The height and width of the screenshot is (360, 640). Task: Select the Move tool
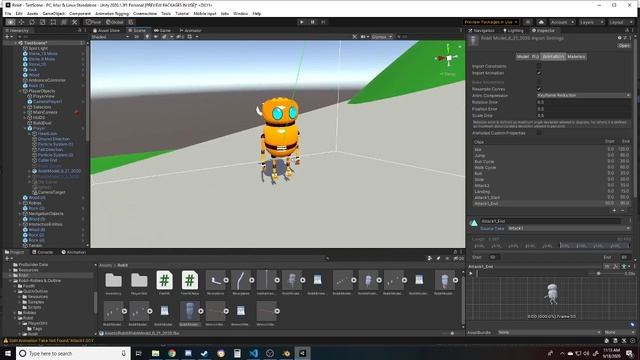click(x=22, y=22)
